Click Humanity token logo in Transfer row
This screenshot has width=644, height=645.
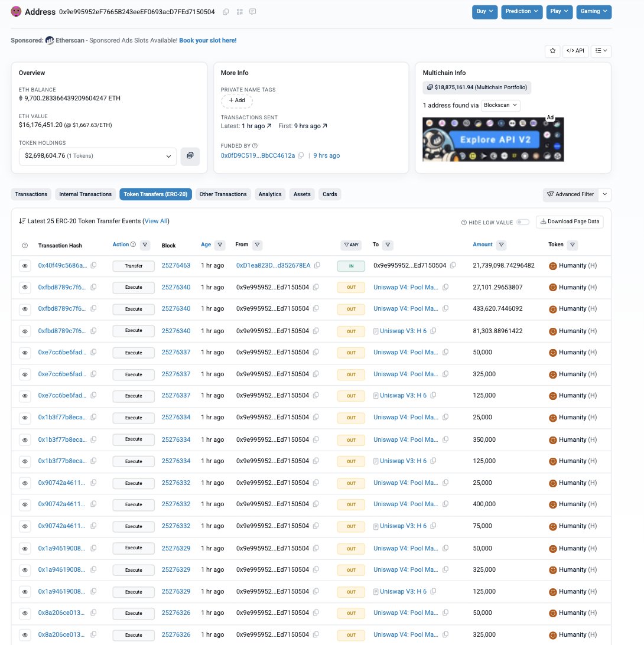pyautogui.click(x=552, y=266)
